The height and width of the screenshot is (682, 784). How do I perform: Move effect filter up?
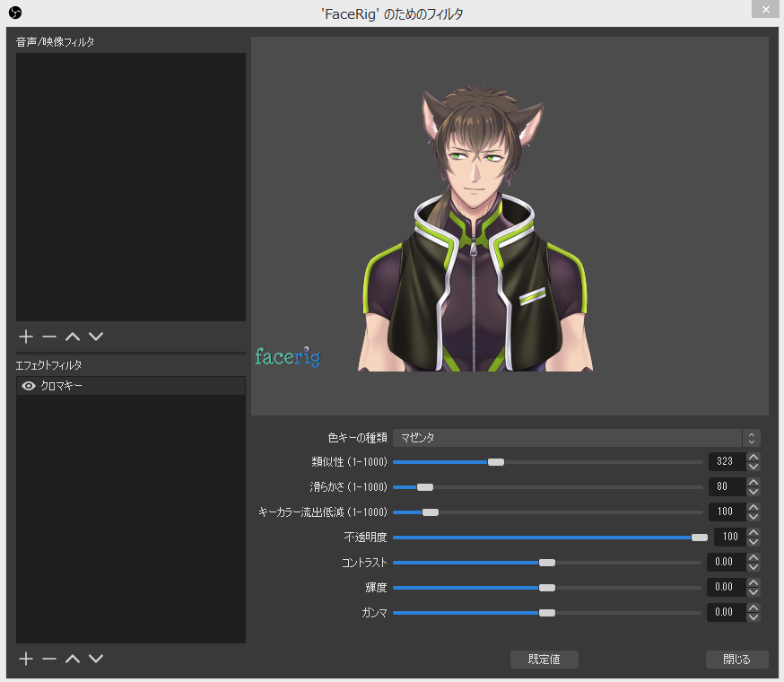click(x=73, y=659)
